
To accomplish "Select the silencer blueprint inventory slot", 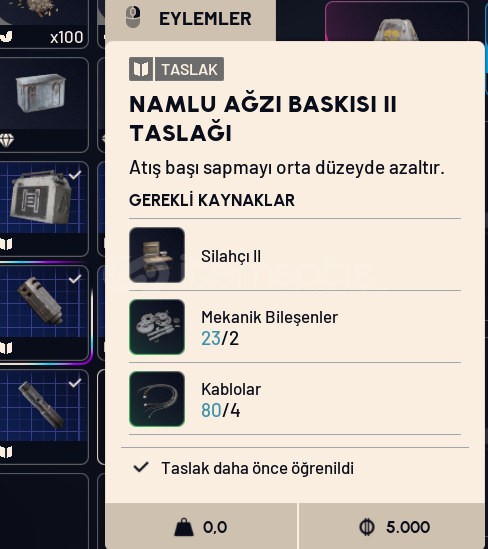I will pyautogui.click(x=44, y=417).
